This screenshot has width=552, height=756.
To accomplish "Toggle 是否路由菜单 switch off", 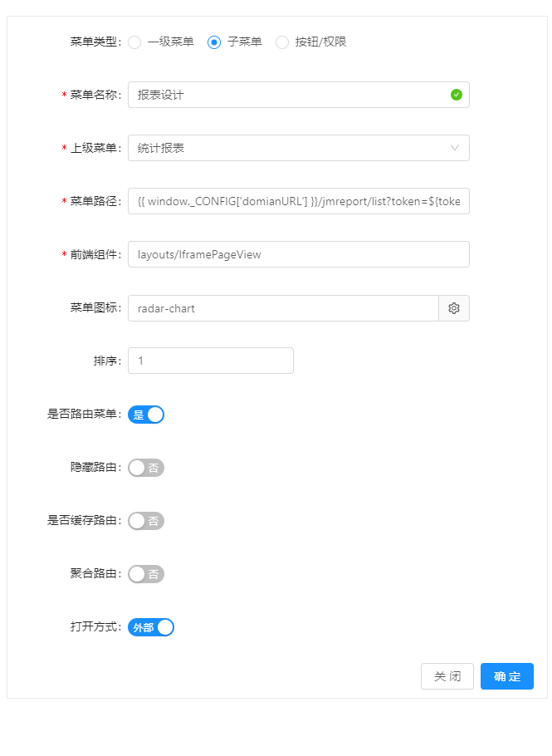I will point(146,415).
